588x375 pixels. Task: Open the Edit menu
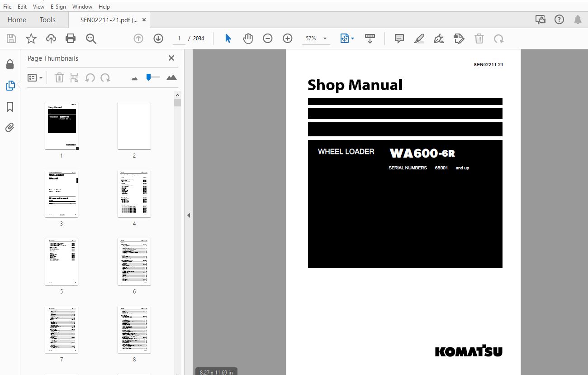point(22,7)
